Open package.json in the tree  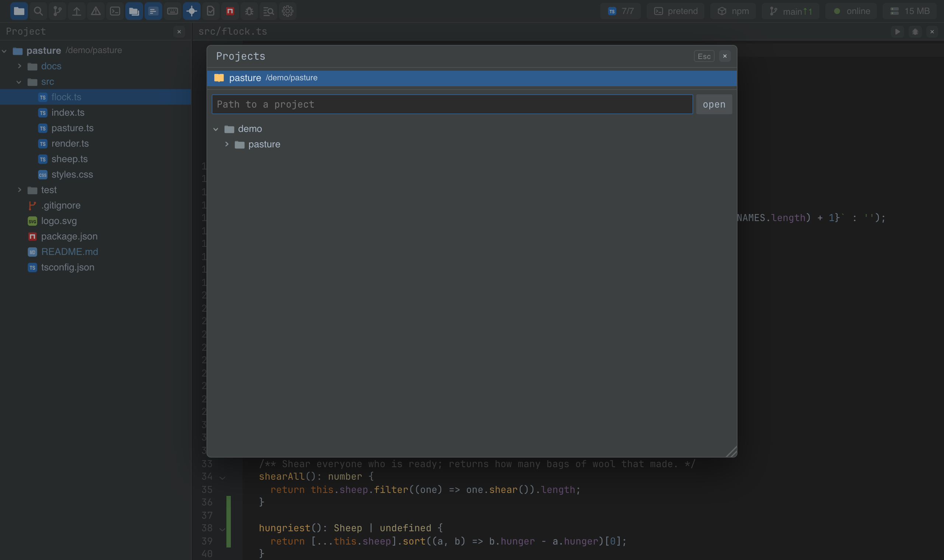(x=96, y=236)
